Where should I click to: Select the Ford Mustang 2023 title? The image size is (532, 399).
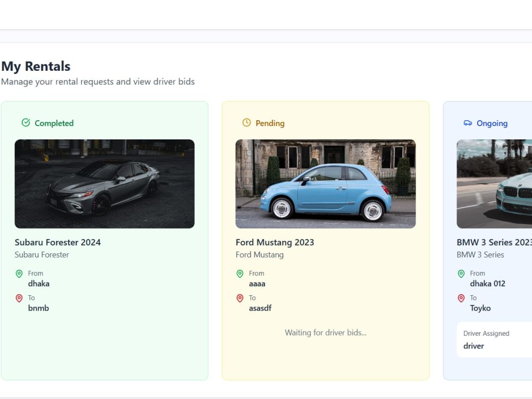275,242
